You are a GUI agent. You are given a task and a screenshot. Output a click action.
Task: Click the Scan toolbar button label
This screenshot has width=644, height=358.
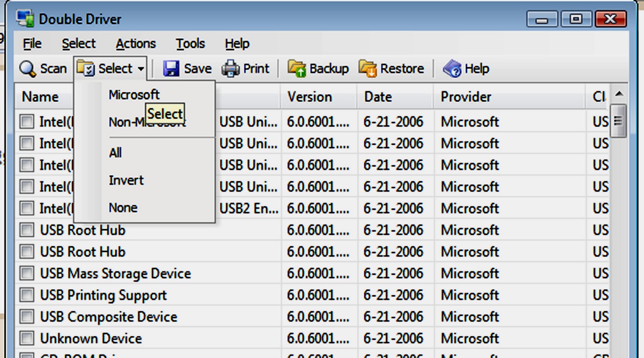53,69
